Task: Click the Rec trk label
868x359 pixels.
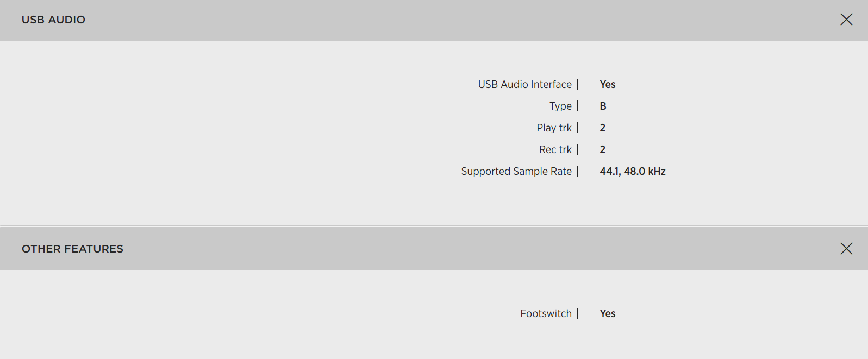Action: tap(555, 149)
